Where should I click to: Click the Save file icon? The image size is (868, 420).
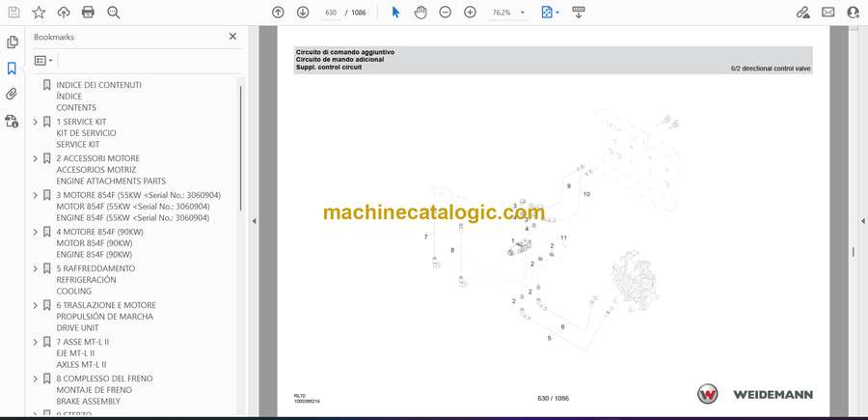click(14, 13)
